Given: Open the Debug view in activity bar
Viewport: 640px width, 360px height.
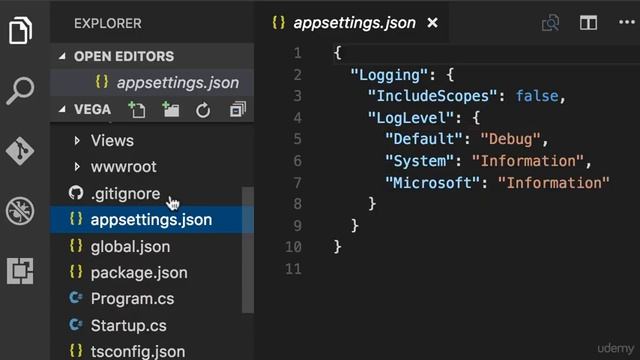Looking at the screenshot, I should click(20, 211).
